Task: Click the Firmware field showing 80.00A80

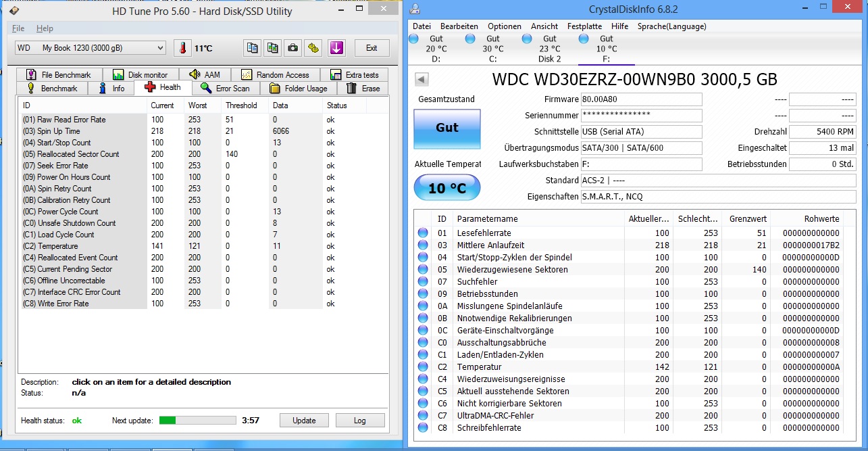Action: [641, 99]
